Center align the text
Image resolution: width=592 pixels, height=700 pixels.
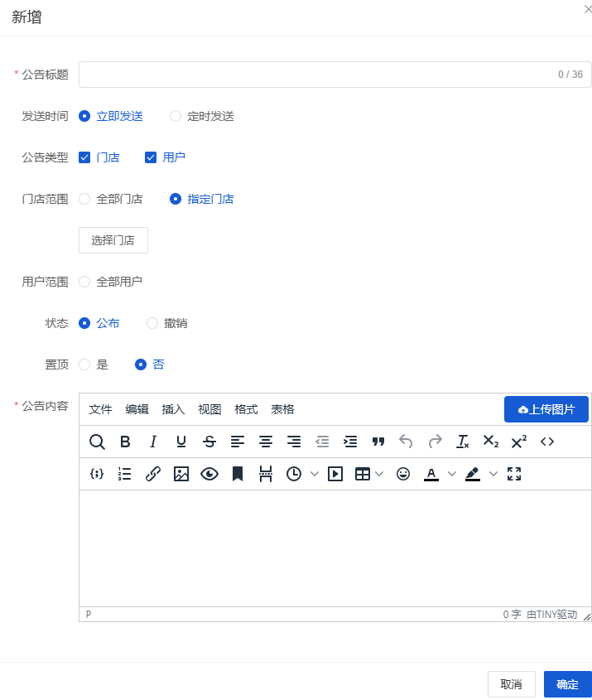[266, 442]
